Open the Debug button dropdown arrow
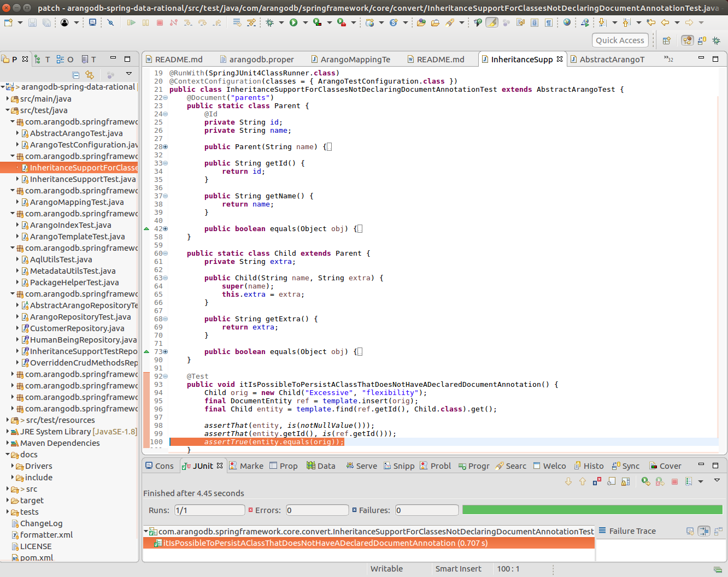 pos(281,22)
